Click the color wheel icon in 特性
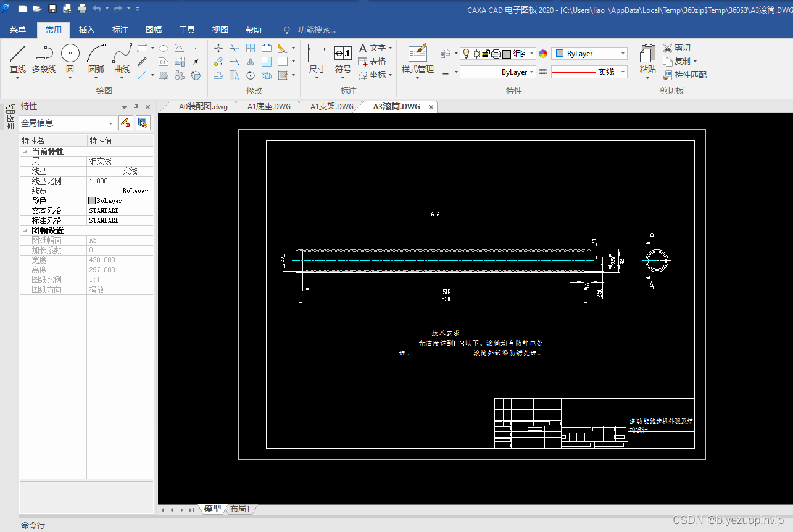 [543, 54]
